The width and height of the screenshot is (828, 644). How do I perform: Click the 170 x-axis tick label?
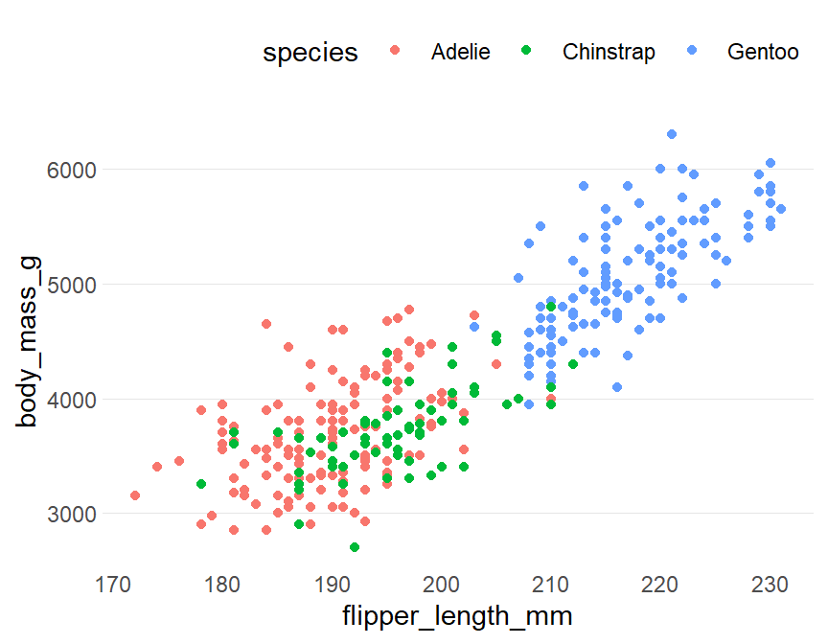tap(113, 583)
